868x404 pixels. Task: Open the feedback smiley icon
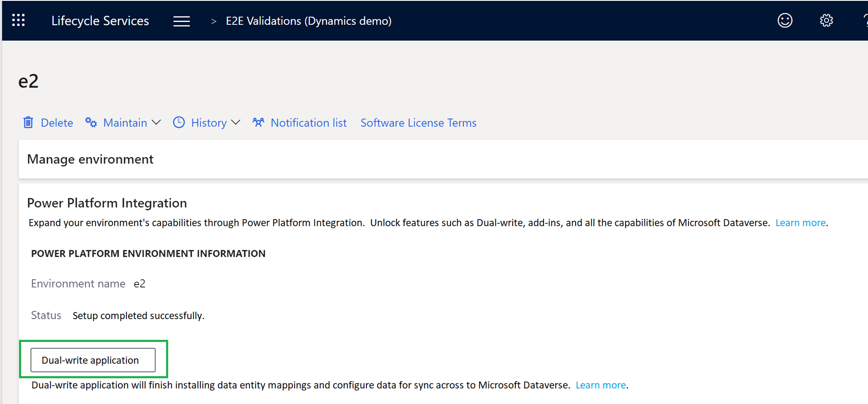(x=784, y=20)
